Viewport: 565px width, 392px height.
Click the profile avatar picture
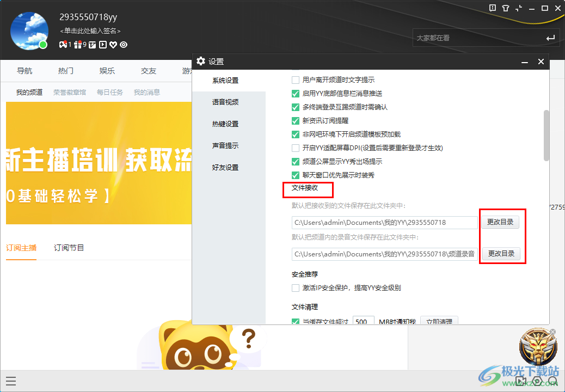[x=29, y=30]
